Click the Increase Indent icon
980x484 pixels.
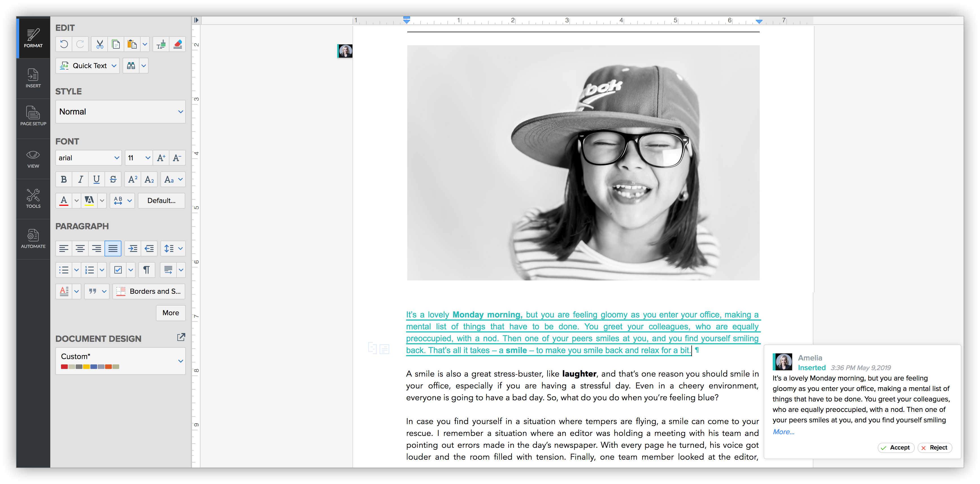tap(133, 249)
